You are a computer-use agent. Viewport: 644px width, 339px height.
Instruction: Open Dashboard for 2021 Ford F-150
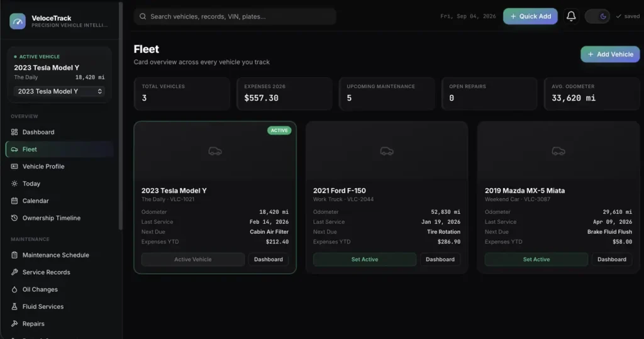[x=440, y=259]
